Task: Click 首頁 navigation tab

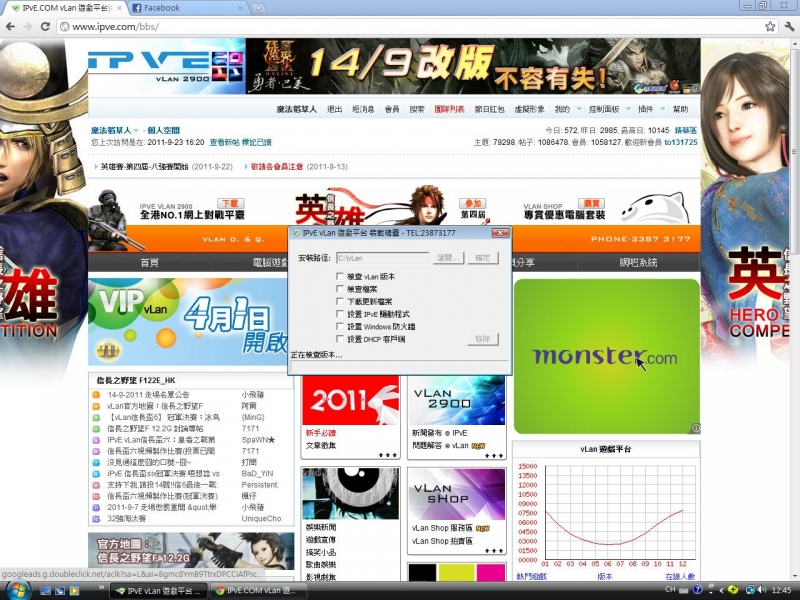Action: point(149,262)
